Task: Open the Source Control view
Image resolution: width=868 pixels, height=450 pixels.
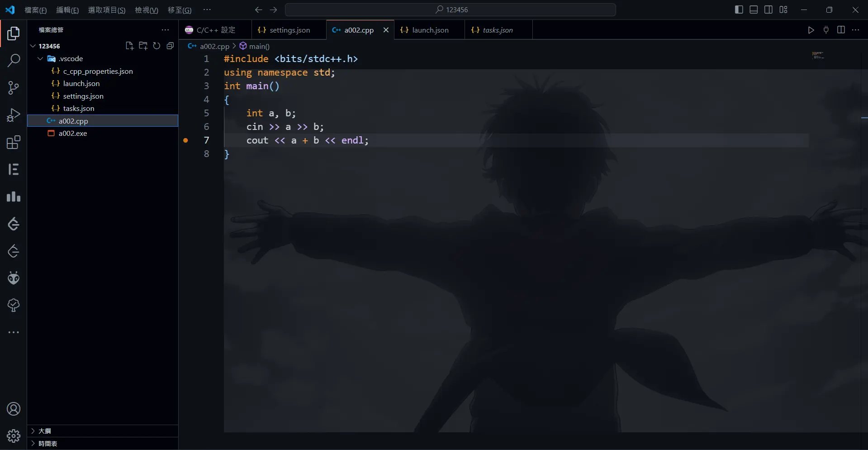Action: click(x=14, y=88)
